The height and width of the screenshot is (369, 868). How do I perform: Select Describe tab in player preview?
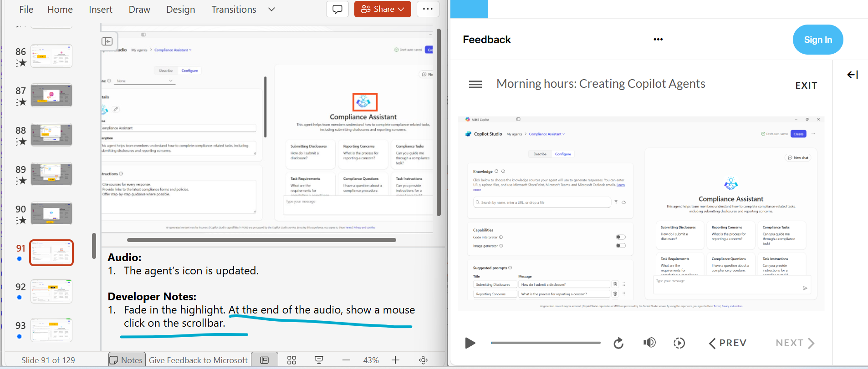pyautogui.click(x=540, y=154)
